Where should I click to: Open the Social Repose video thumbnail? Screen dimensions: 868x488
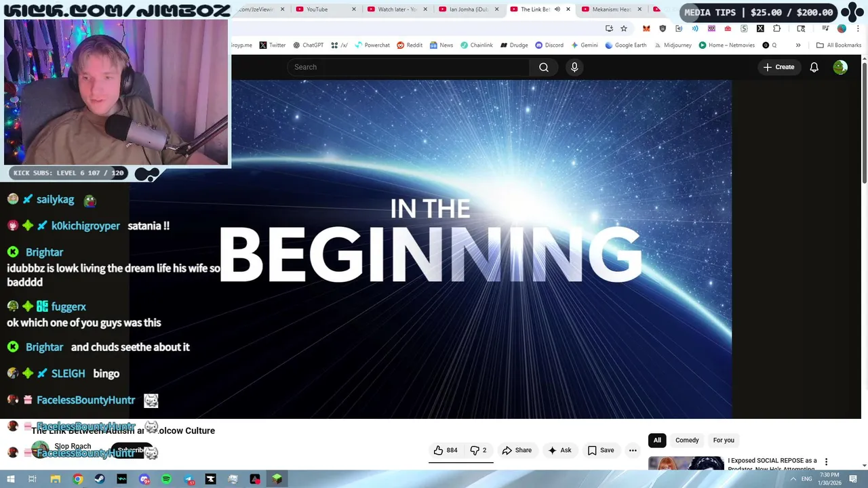pyautogui.click(x=686, y=463)
